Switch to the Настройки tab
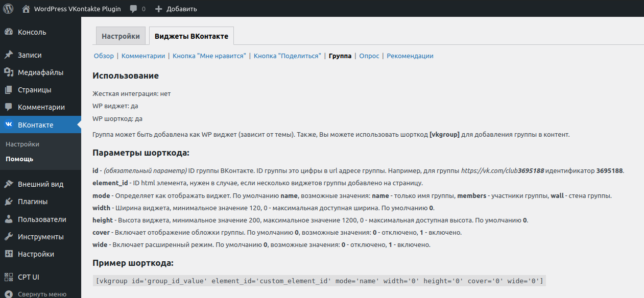 (121, 36)
